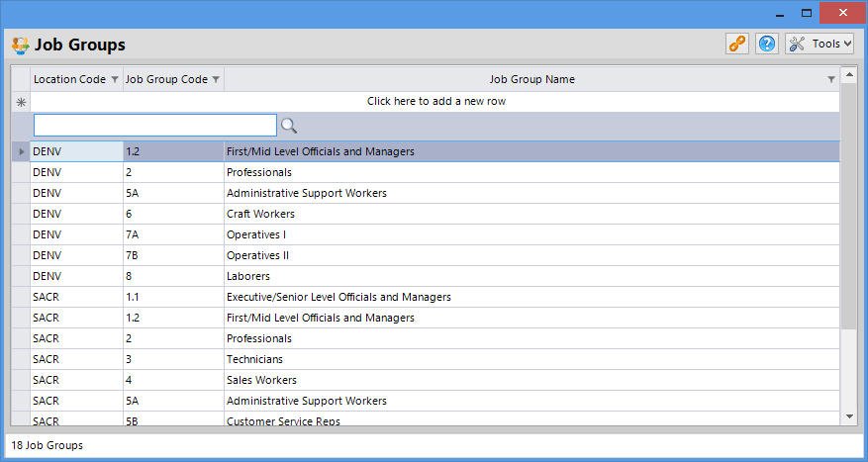Click the scrollbar down arrow
This screenshot has height=462, width=868.
tap(848, 416)
